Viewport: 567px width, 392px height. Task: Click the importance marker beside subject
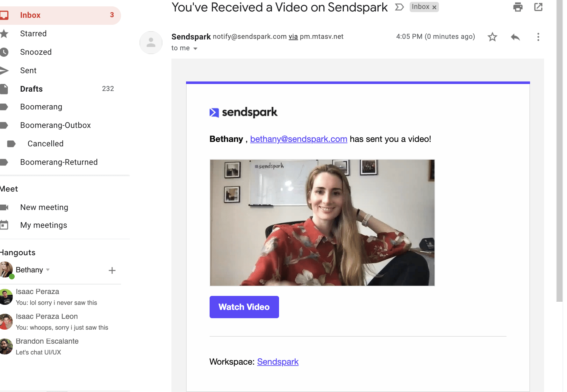pyautogui.click(x=399, y=7)
